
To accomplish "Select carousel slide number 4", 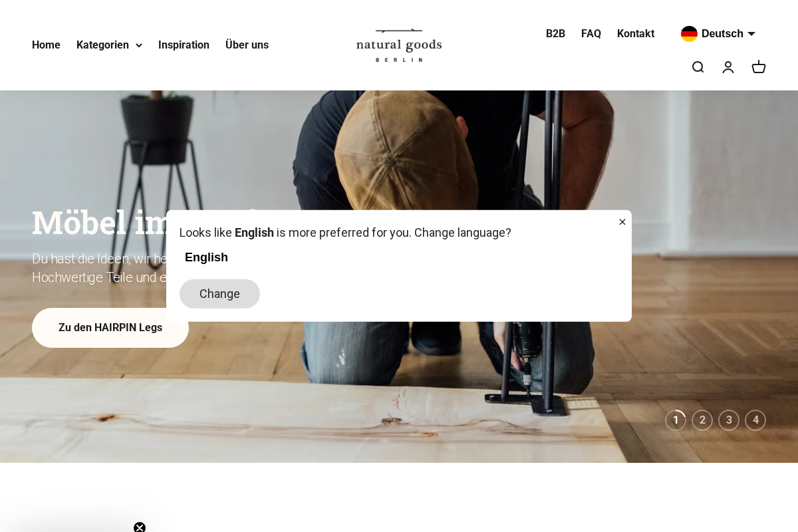I will [x=755, y=420].
